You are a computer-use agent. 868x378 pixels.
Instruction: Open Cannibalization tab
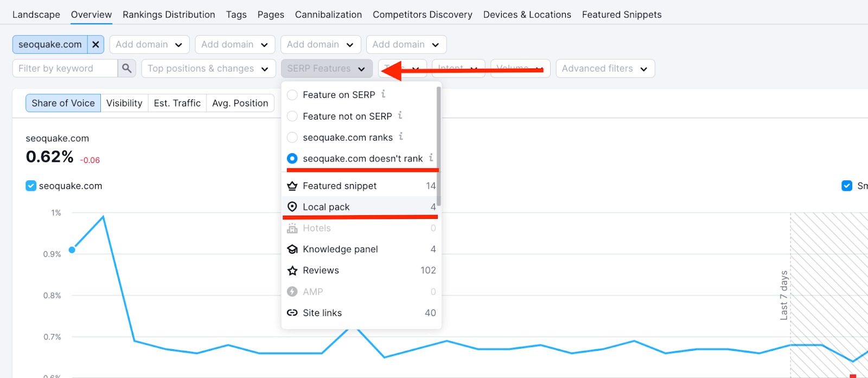click(x=328, y=15)
